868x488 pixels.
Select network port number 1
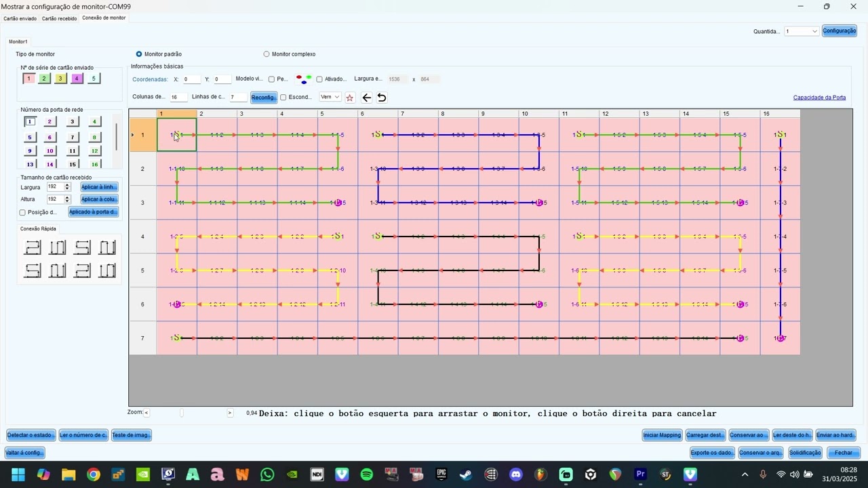point(30,122)
